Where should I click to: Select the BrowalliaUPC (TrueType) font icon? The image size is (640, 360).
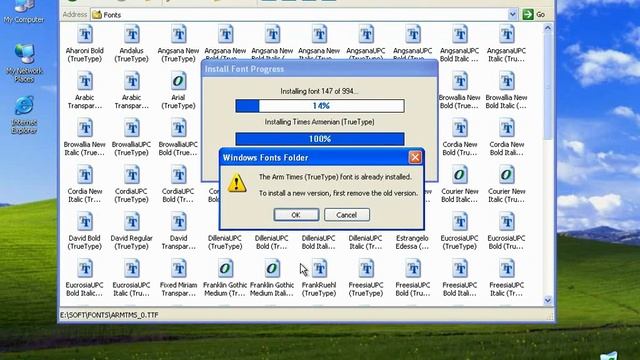(132, 128)
